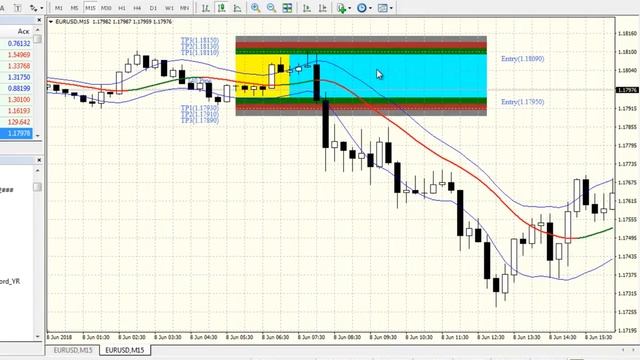Click Navigator scrollbar down arrow
Image resolution: width=640 pixels, height=360 pixels.
click(38, 337)
